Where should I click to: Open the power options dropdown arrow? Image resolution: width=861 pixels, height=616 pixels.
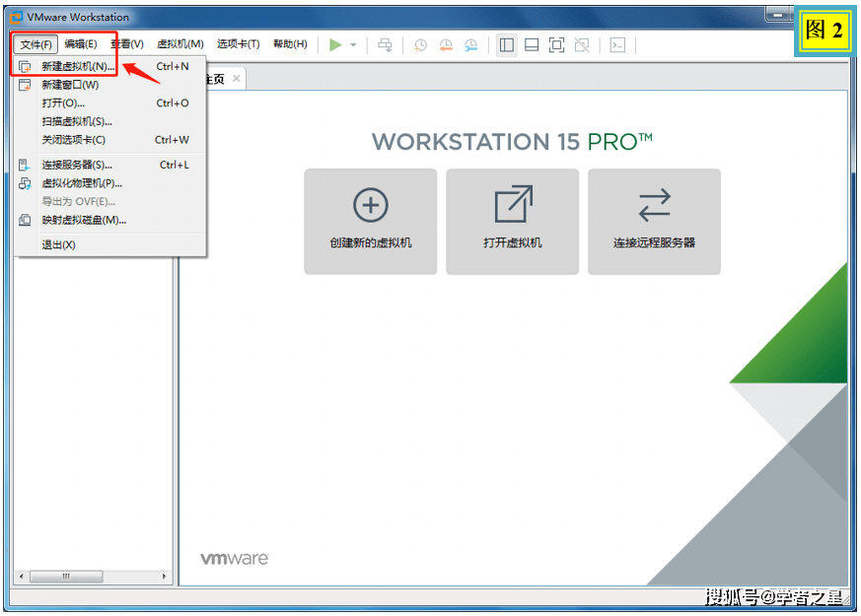pos(353,45)
